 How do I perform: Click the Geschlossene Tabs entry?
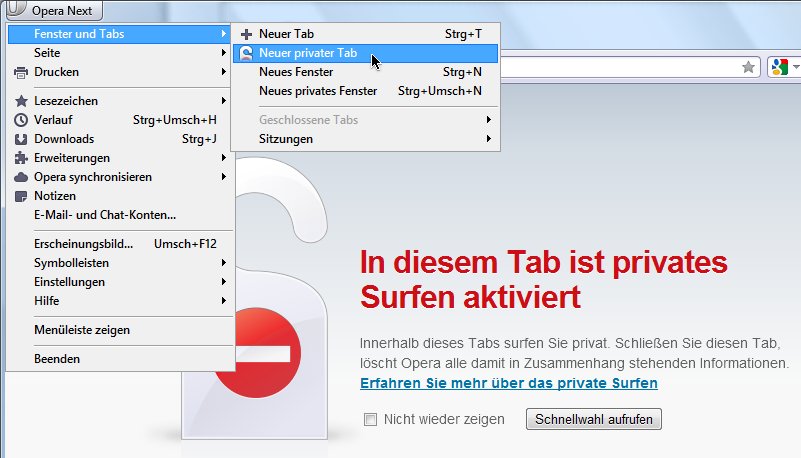click(x=365, y=120)
